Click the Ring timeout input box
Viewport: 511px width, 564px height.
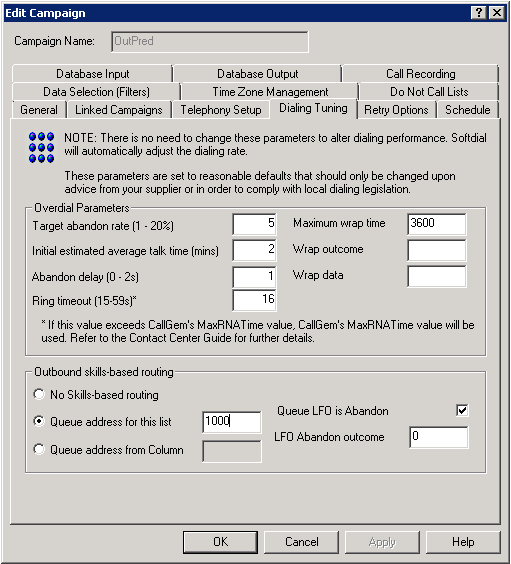[x=254, y=300]
